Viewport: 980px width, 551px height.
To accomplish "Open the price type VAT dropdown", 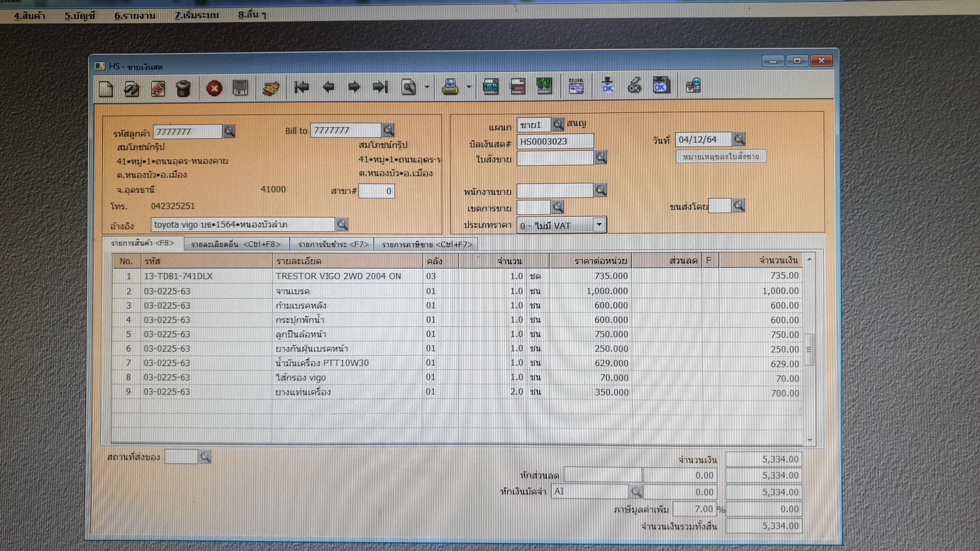I will pyautogui.click(x=599, y=225).
